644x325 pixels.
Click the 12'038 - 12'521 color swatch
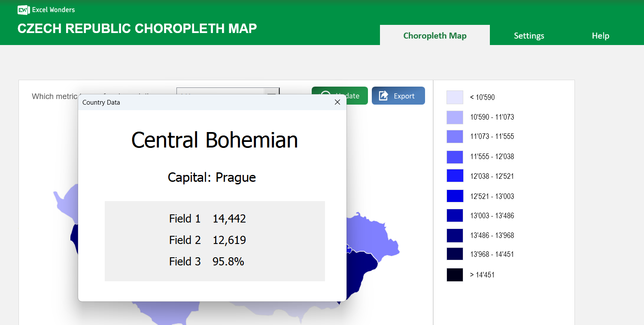pyautogui.click(x=455, y=176)
